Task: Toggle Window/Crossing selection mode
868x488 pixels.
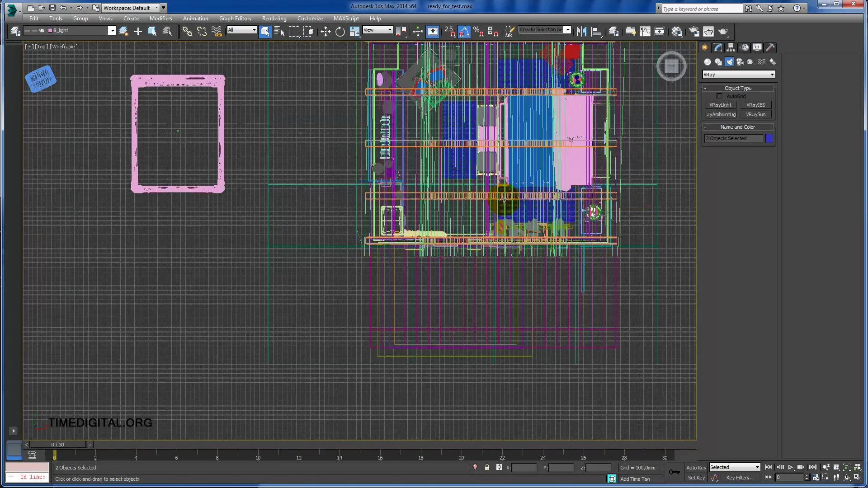Action: point(309,31)
